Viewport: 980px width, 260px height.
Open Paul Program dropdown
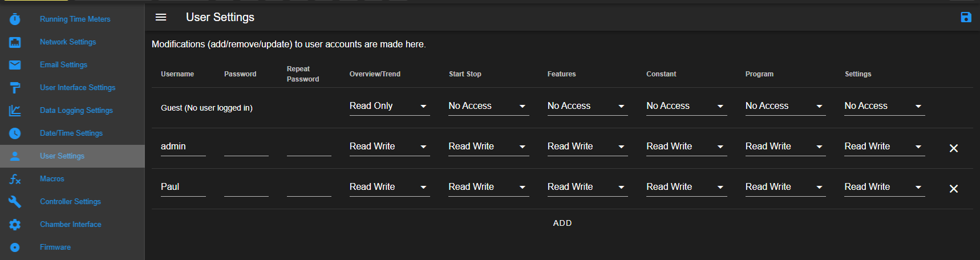pyautogui.click(x=785, y=187)
